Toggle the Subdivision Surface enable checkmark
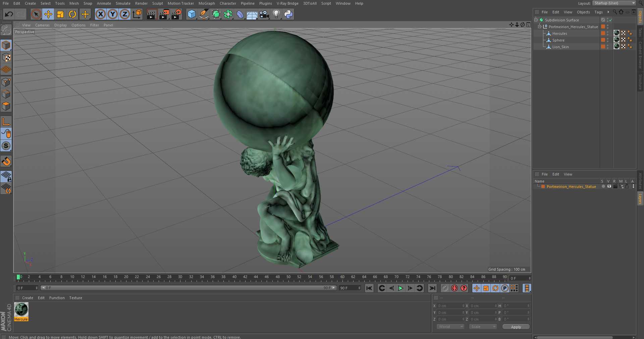Screen dimensions: 644x339 [611, 20]
